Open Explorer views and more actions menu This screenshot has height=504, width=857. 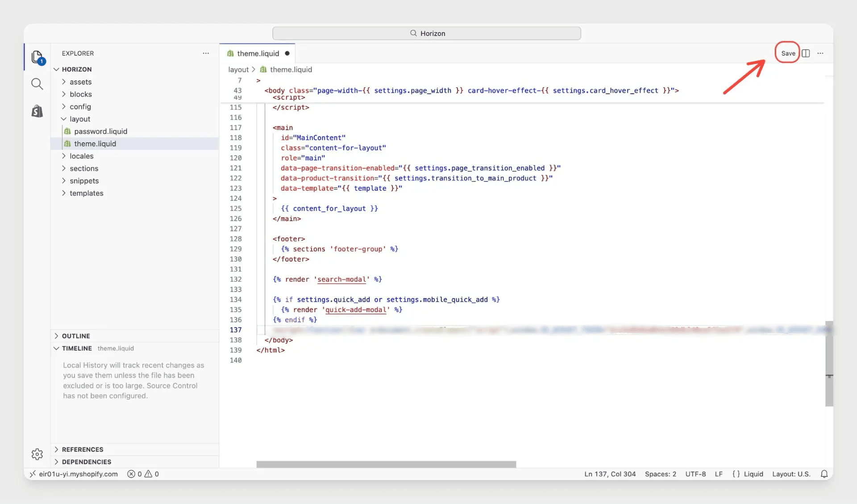tap(206, 53)
